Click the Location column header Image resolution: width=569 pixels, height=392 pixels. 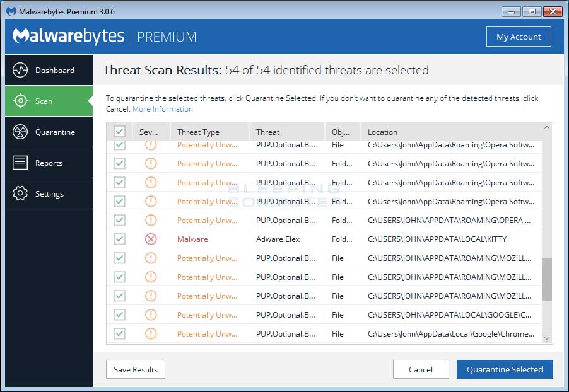382,132
